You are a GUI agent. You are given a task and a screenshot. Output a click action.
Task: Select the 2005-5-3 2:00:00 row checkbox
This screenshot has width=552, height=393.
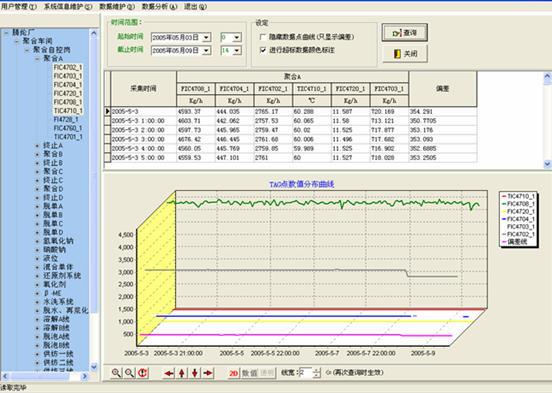pyautogui.click(x=107, y=130)
